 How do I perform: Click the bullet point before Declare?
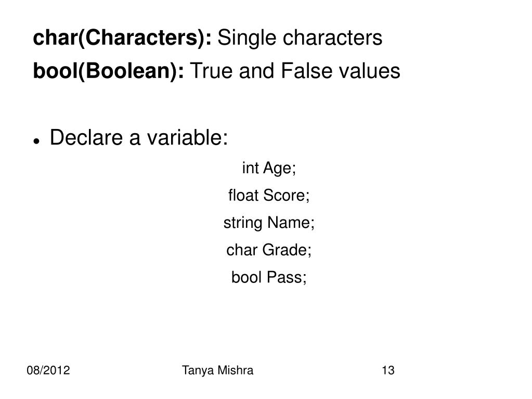click(36, 141)
